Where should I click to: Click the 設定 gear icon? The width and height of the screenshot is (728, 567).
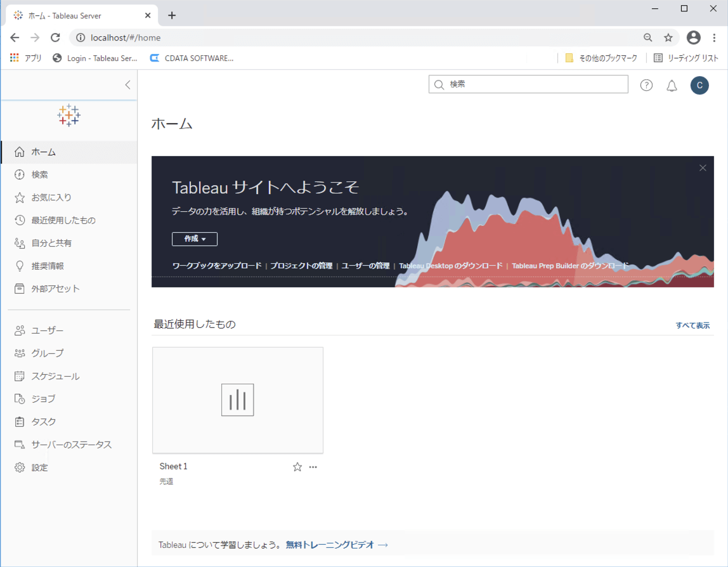pyautogui.click(x=20, y=467)
